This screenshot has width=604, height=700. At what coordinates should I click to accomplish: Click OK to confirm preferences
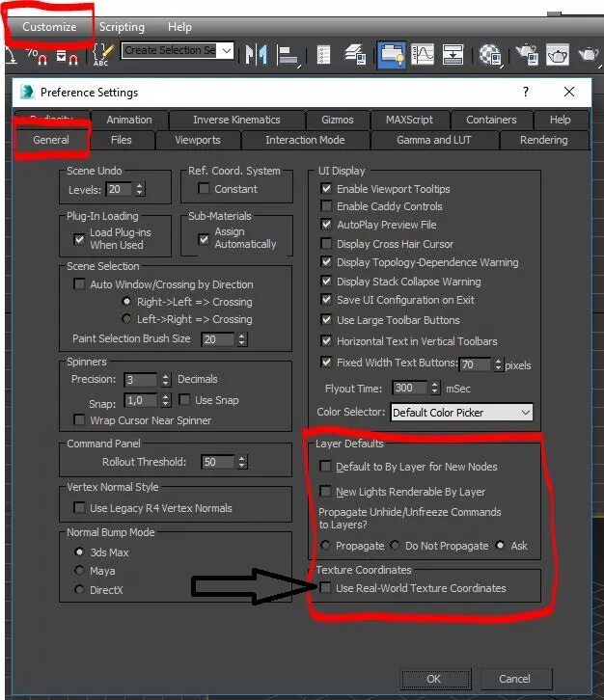pyautogui.click(x=434, y=679)
